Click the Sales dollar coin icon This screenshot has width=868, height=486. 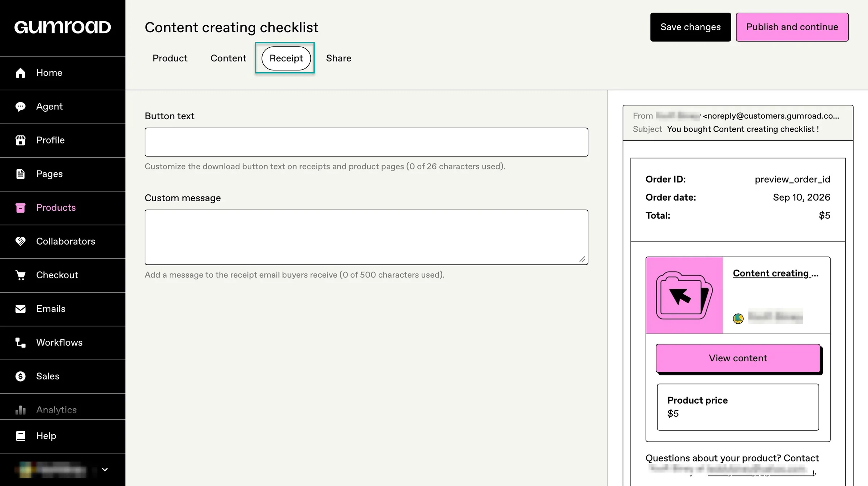pos(21,376)
